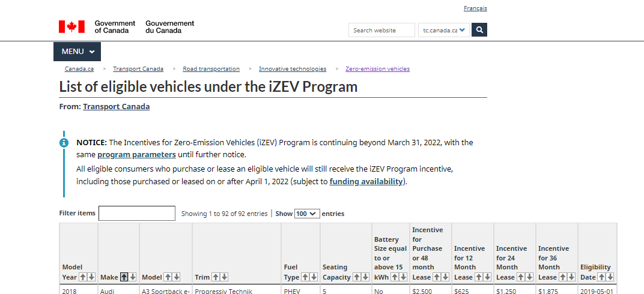
Task: Sort Model Year column ascending
Action: [82, 277]
